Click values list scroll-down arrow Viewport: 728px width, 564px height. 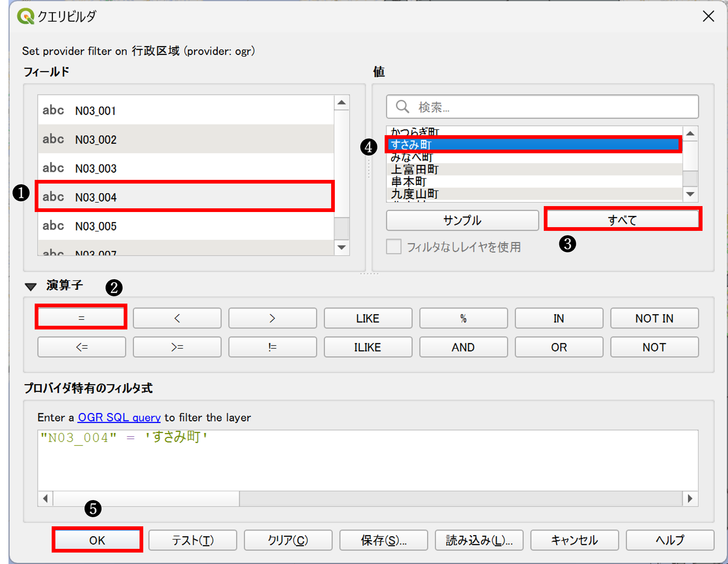pyautogui.click(x=690, y=194)
